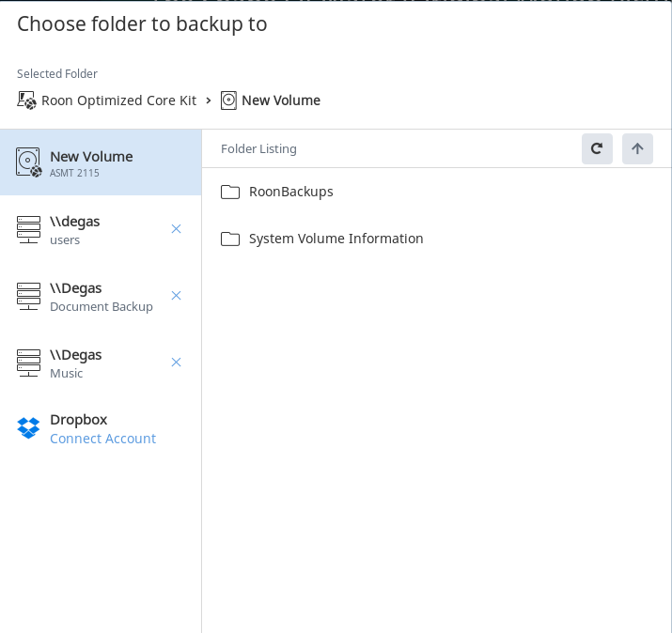Click the Dropbox logo icon
Image resolution: width=672 pixels, height=633 pixels.
(x=28, y=428)
